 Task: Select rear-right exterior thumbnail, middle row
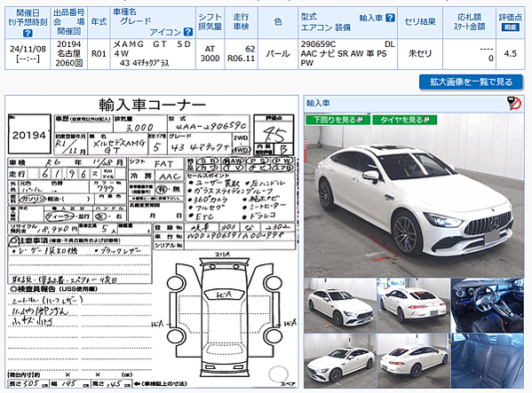click(414, 305)
